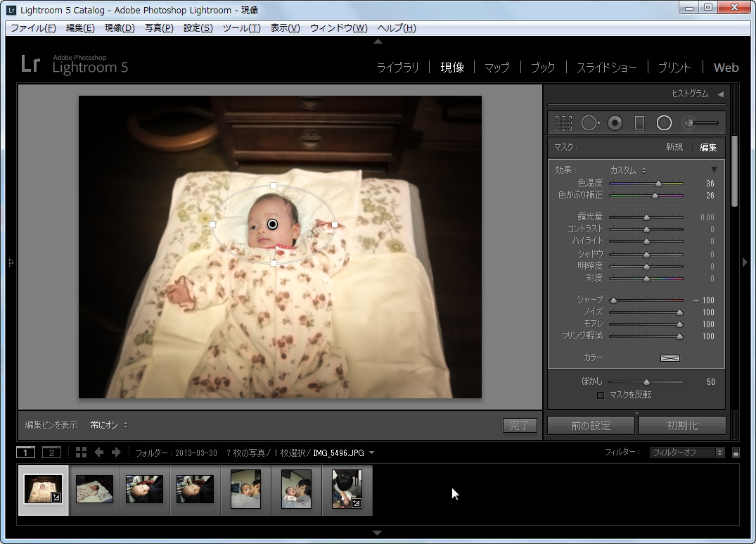Collapse the ヒストグラム panel triangle

[720, 94]
